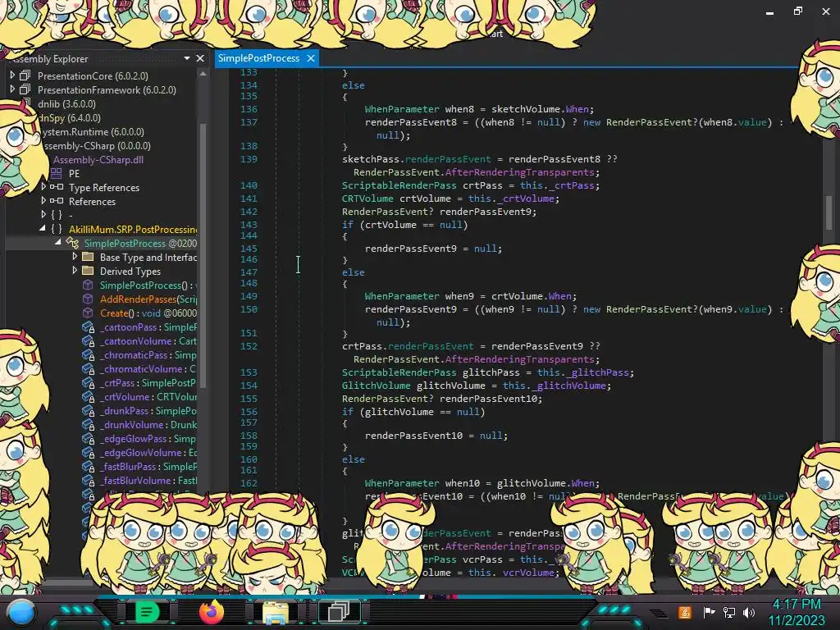840x630 pixels.
Task: Expand the References node
Action: 43,201
